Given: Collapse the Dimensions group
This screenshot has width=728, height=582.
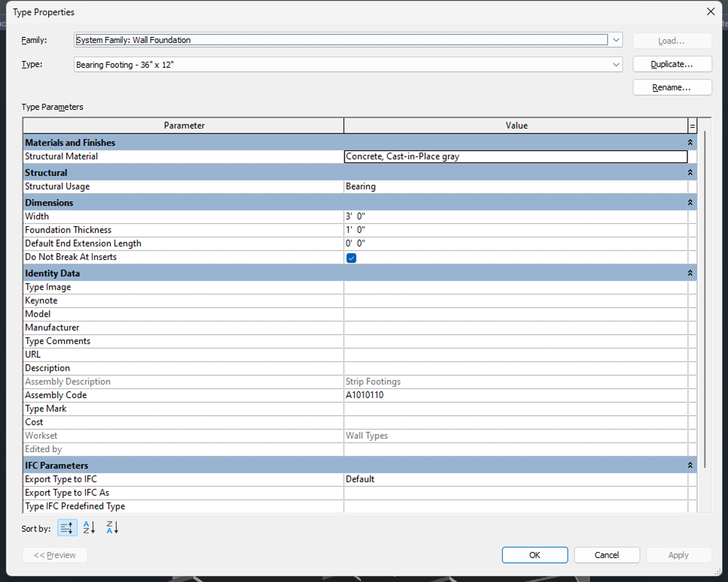Looking at the screenshot, I should tap(690, 203).
